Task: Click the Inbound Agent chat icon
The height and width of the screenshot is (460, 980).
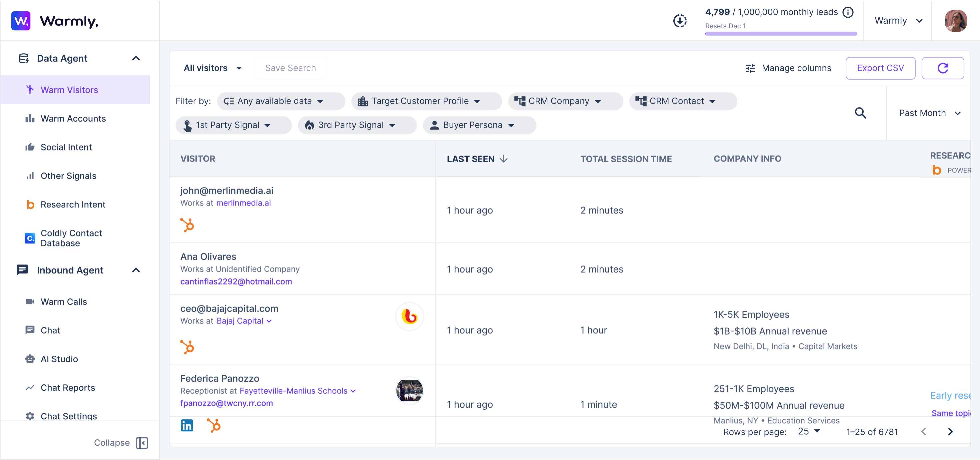Action: coord(22,270)
